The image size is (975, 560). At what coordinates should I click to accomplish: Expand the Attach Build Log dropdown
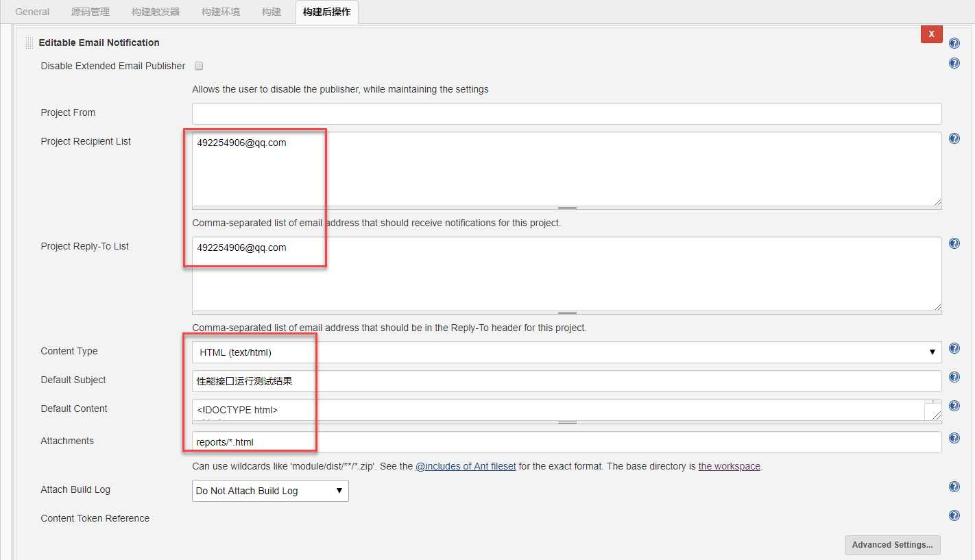coord(270,491)
